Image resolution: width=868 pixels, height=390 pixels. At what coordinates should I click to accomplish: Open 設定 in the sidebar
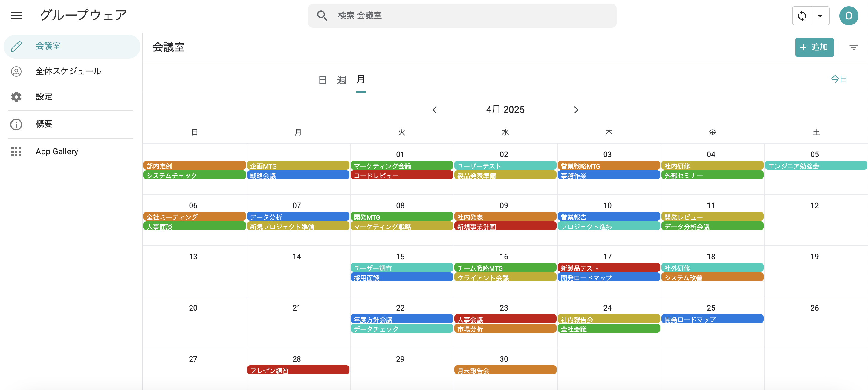(x=72, y=97)
